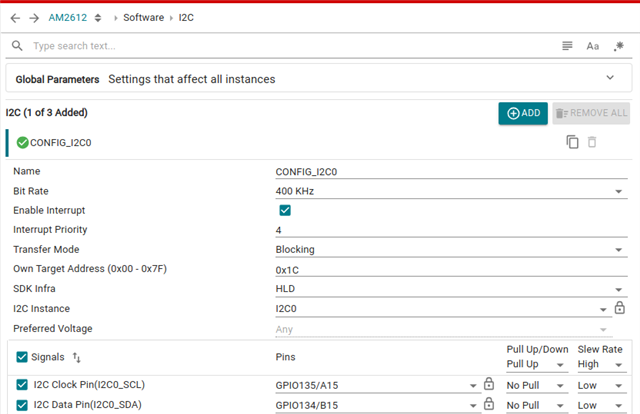Select the Software breadcrumb
This screenshot has width=640, height=414.
tap(143, 18)
